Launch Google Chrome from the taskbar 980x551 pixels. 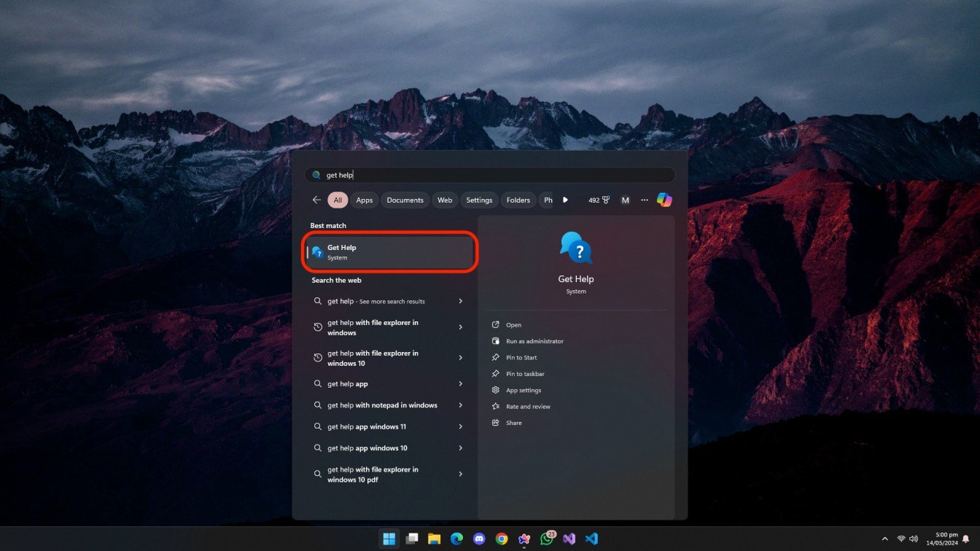point(502,539)
